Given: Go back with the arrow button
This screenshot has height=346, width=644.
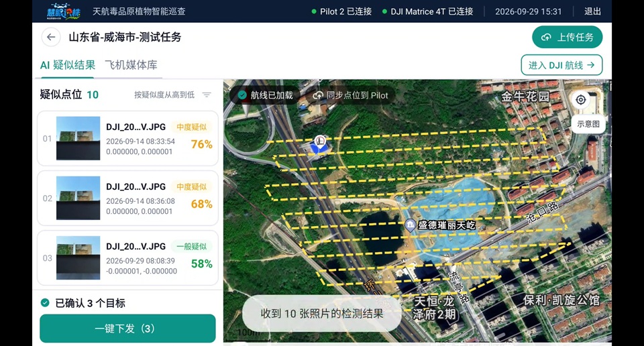Looking at the screenshot, I should pyautogui.click(x=51, y=37).
